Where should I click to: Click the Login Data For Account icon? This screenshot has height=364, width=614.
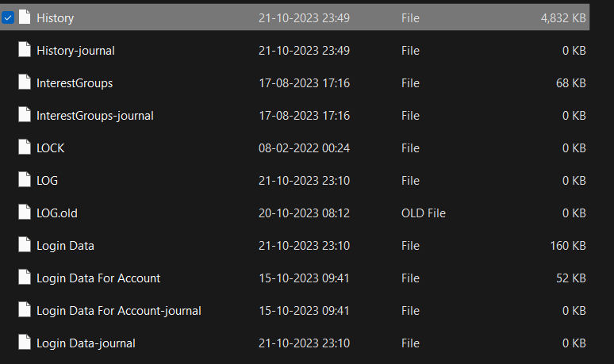coord(25,278)
